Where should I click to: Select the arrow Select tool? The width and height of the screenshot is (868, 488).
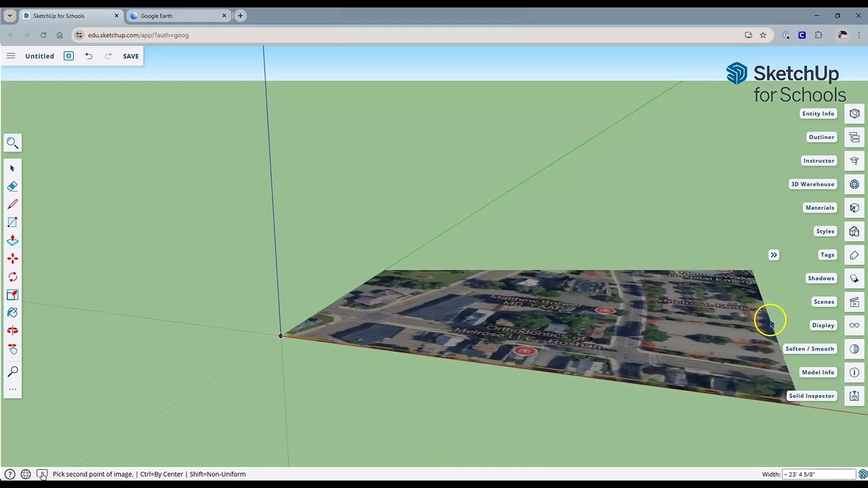12,168
